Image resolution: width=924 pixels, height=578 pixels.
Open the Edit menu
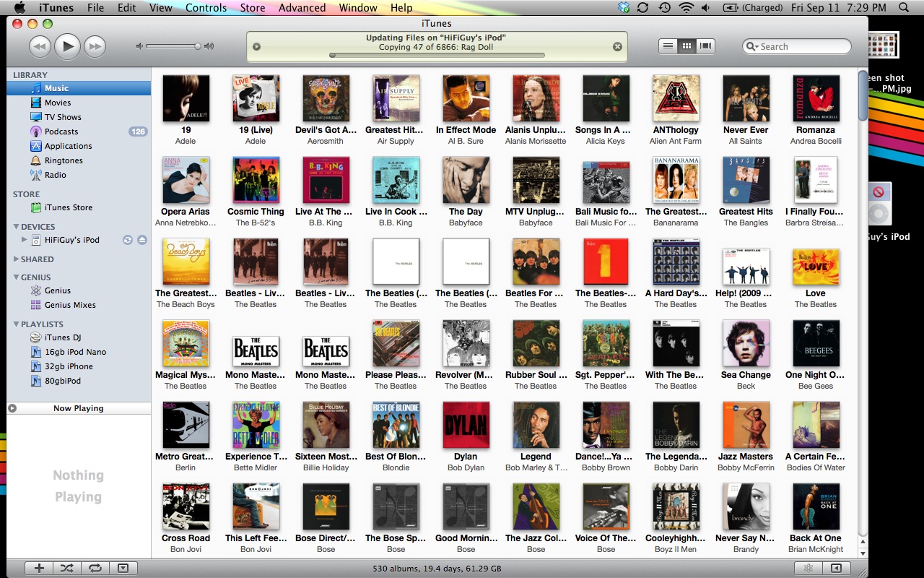tap(127, 8)
